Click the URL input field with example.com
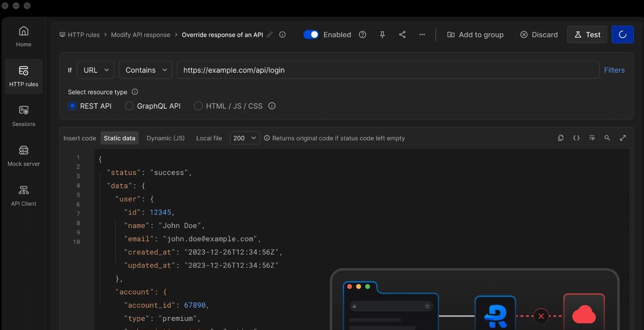The image size is (644, 330). coord(387,70)
